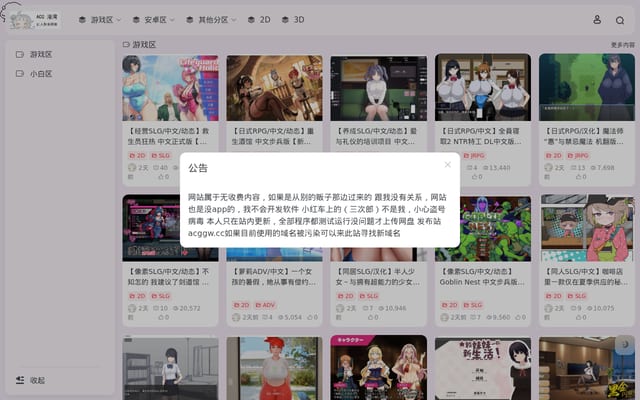This screenshot has width=640, height=400.
Task: Open the Goblin Nest game thumbnail
Action: [483, 229]
